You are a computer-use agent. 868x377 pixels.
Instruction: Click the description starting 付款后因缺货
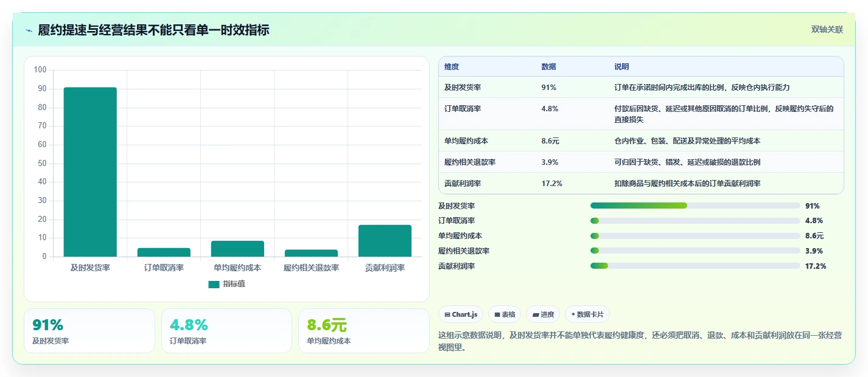[724, 114]
